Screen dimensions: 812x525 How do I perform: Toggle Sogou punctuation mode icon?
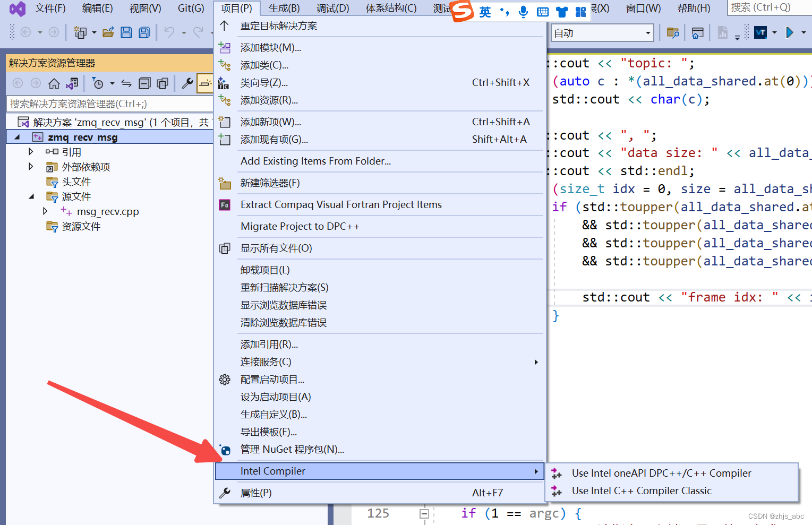coord(505,12)
